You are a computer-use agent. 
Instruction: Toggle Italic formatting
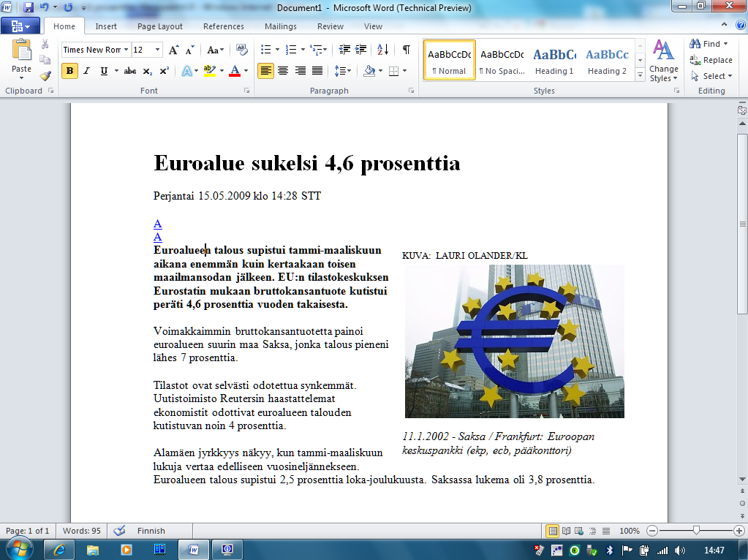point(86,71)
